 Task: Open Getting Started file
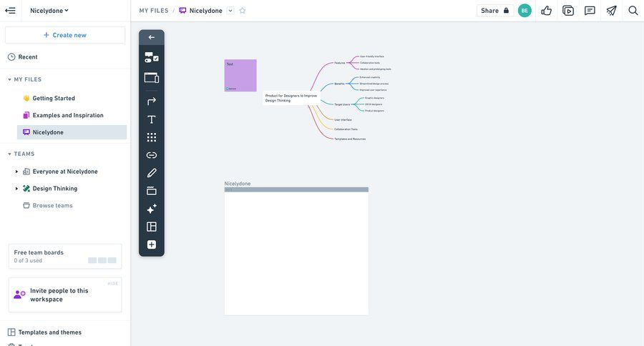point(49,98)
